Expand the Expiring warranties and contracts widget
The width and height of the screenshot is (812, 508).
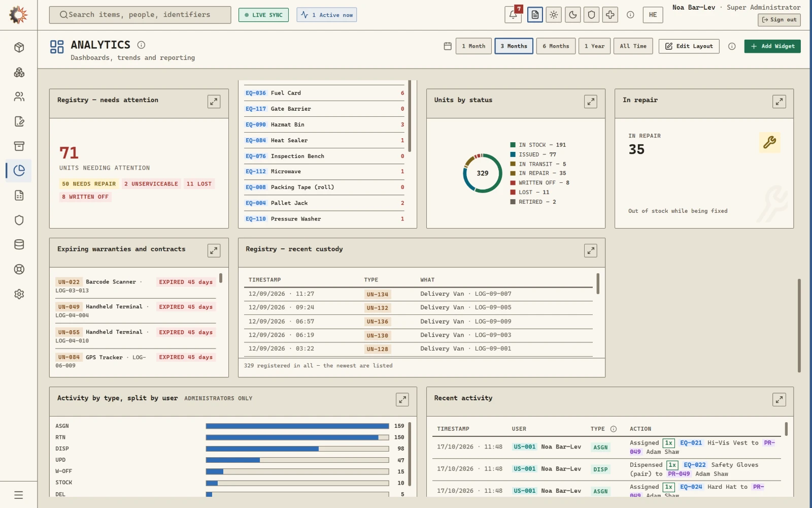[214, 250]
